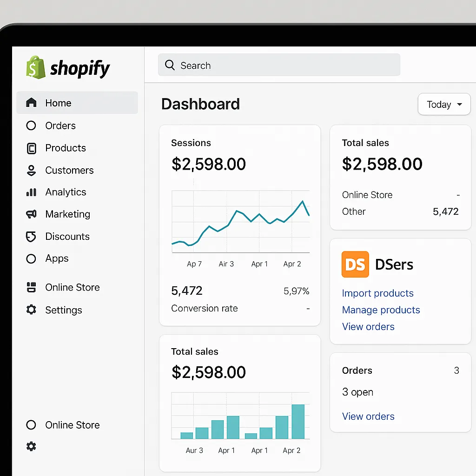Click the DSers app name
476x476 pixels.
(394, 264)
